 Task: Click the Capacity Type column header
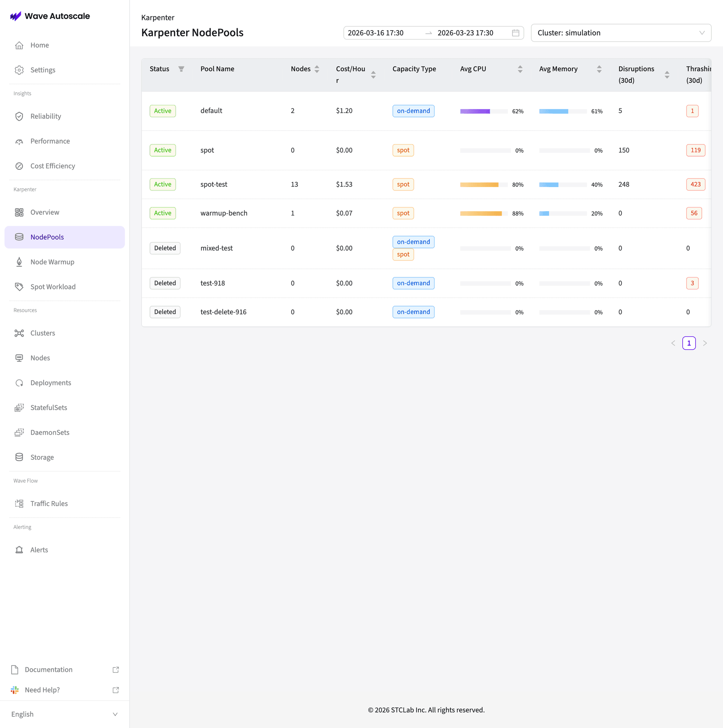click(414, 69)
